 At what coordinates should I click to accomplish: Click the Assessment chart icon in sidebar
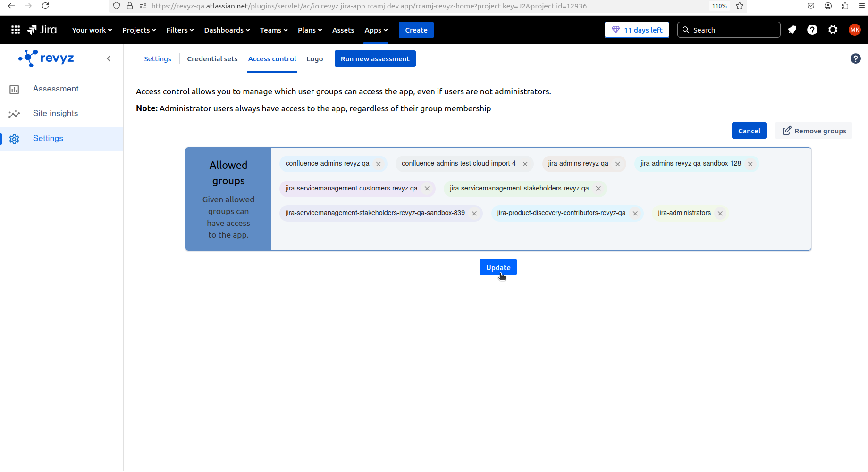coord(14,89)
